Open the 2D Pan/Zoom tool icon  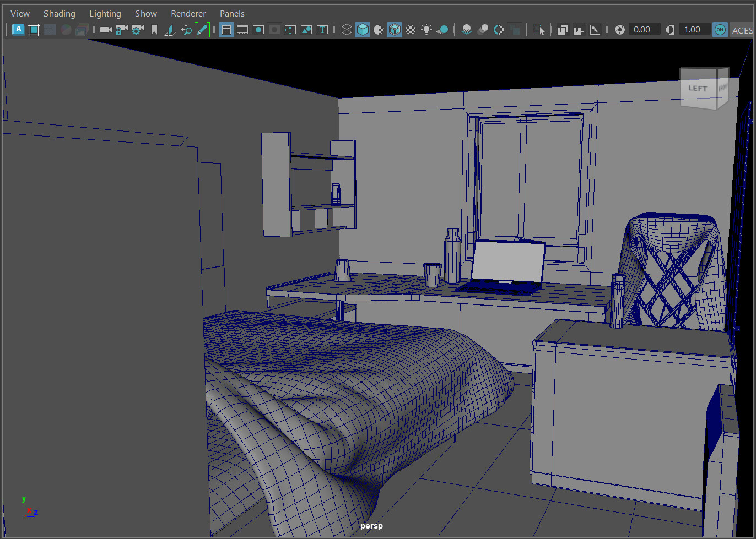pos(186,30)
